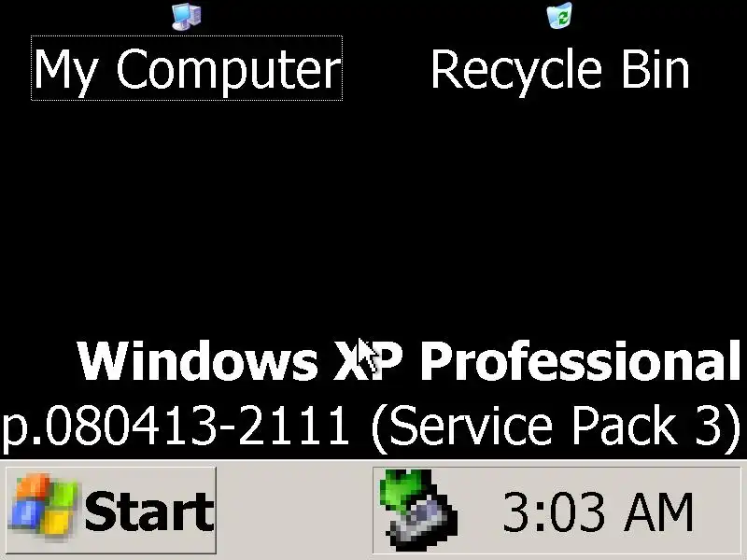Click the Service Pack 3 build text
The width and height of the screenshot is (747, 560).
(x=555, y=427)
